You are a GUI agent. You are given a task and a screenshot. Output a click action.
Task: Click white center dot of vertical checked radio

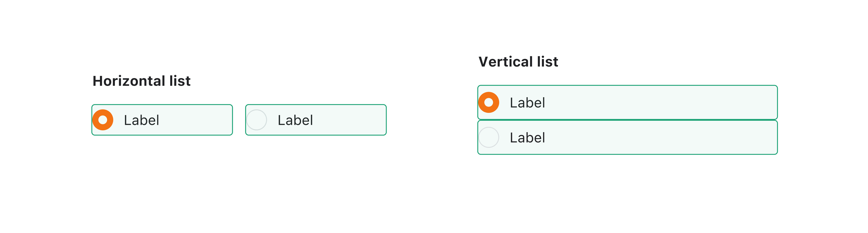(489, 102)
